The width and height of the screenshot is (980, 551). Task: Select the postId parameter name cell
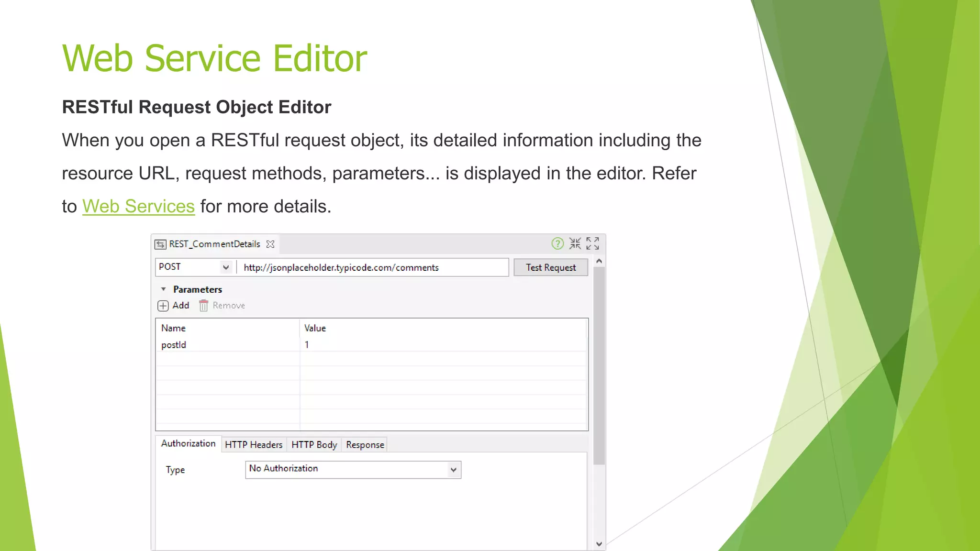228,345
